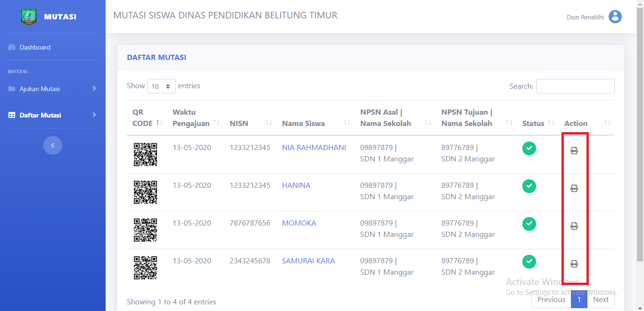Viewport: 644px width, 311px height.
Task: Open the Dion Renaldhi user menu
Action: [x=594, y=17]
